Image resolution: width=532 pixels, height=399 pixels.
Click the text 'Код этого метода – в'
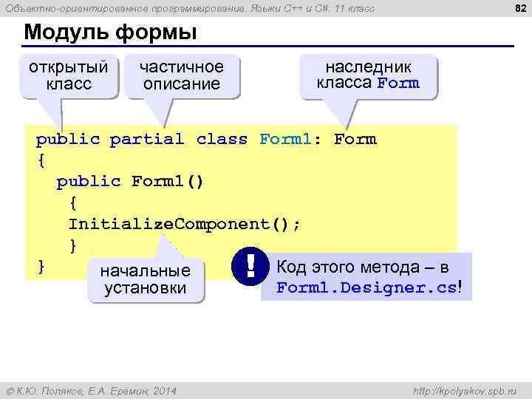pos(363,267)
